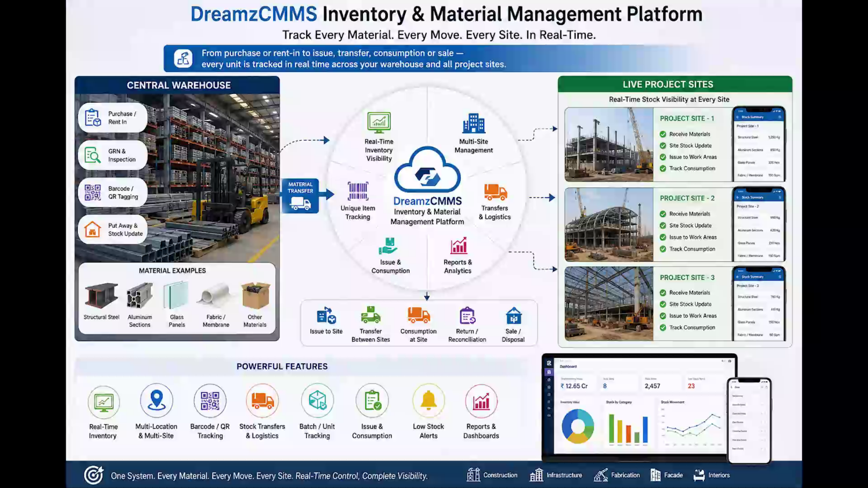Click the "LIVE PROJECT SITES" green header

tap(668, 85)
